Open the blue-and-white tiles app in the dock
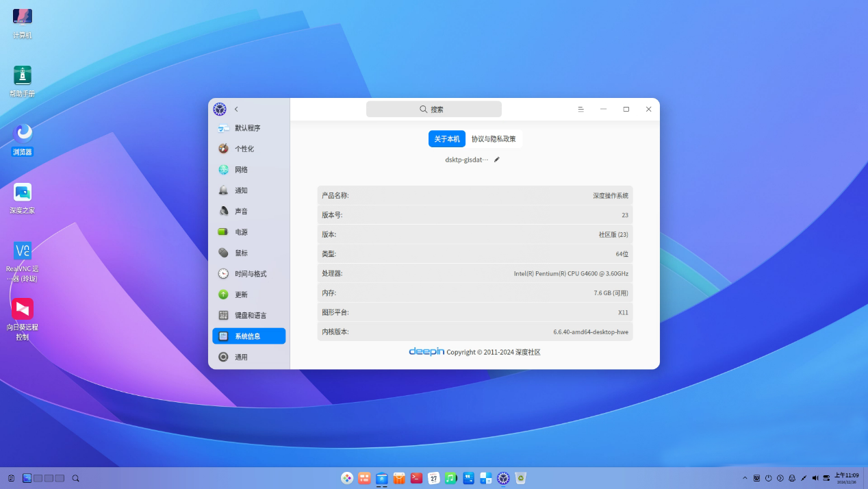 point(486,478)
